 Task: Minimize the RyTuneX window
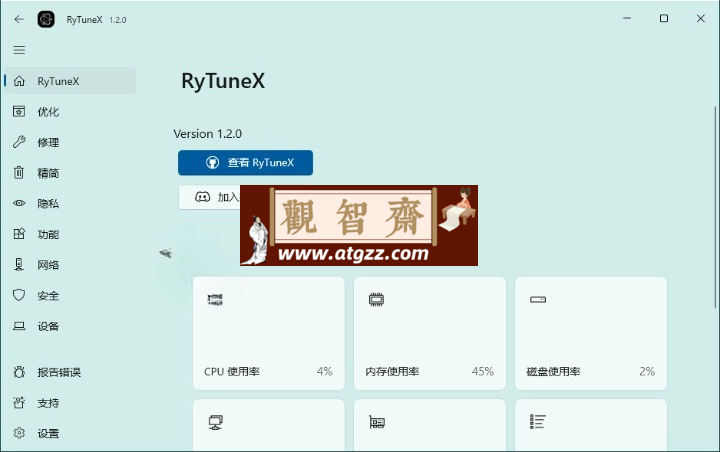click(x=627, y=18)
